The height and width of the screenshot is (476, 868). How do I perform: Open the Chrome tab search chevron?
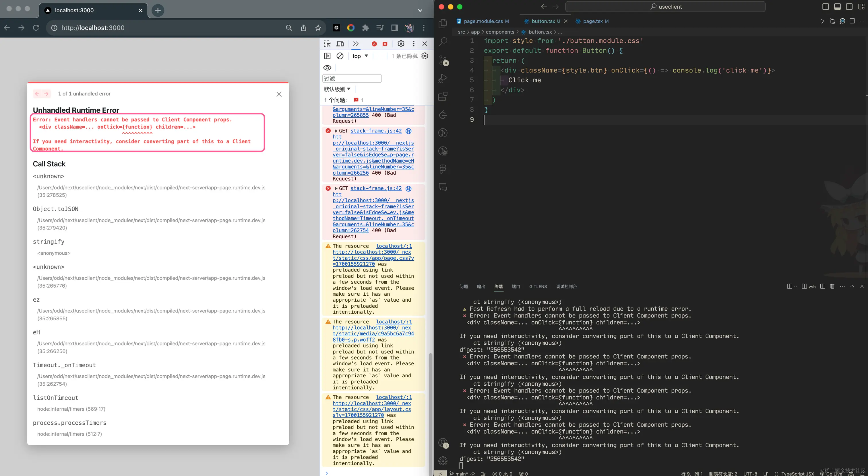pyautogui.click(x=420, y=10)
